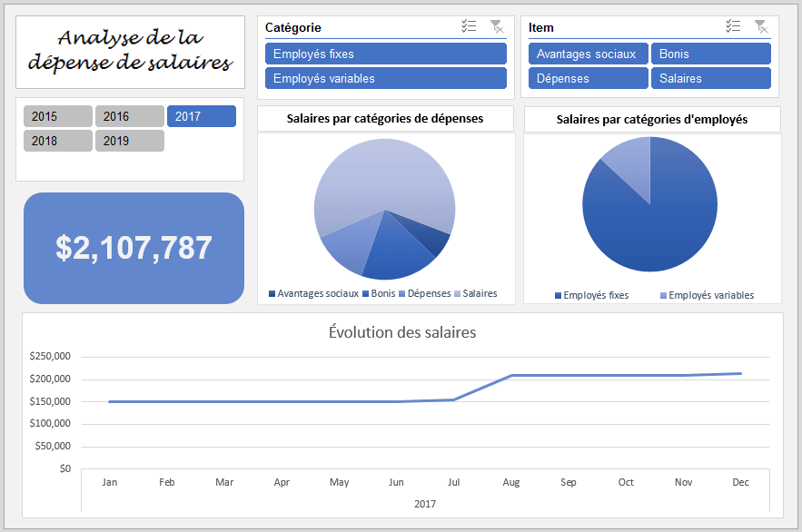Clear the Catégorie slicer filter
This screenshot has height=532, width=802.
[497, 26]
